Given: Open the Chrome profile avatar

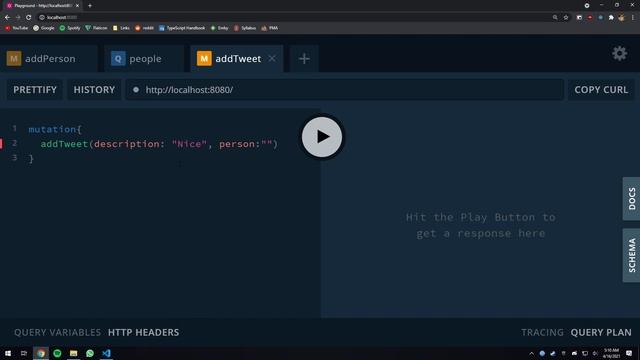Looking at the screenshot, I should (622, 18).
